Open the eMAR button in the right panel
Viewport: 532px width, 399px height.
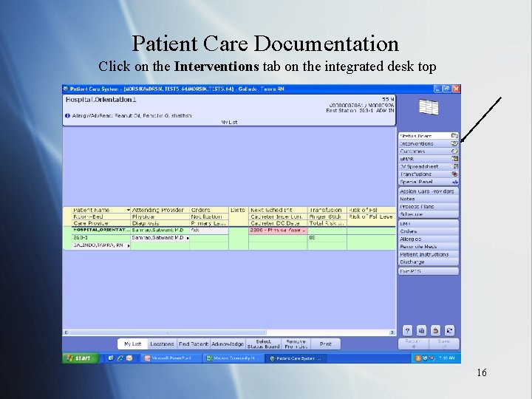pyautogui.click(x=428, y=159)
